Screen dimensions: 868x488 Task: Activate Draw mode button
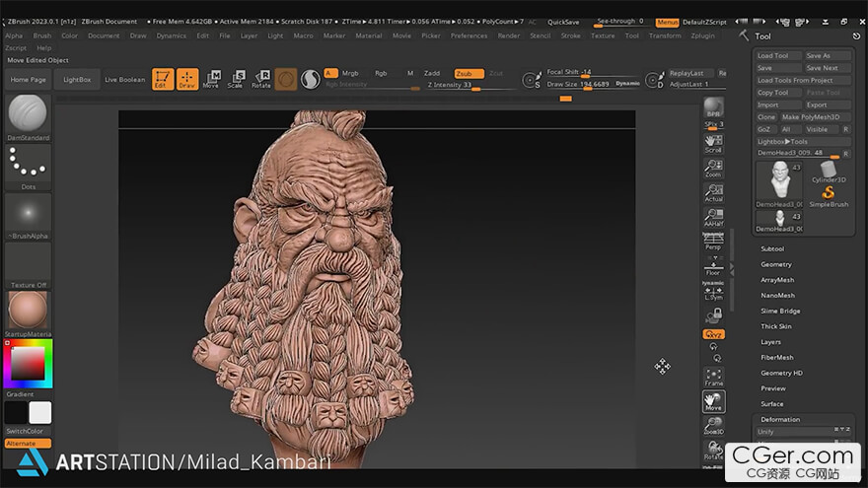click(187, 79)
